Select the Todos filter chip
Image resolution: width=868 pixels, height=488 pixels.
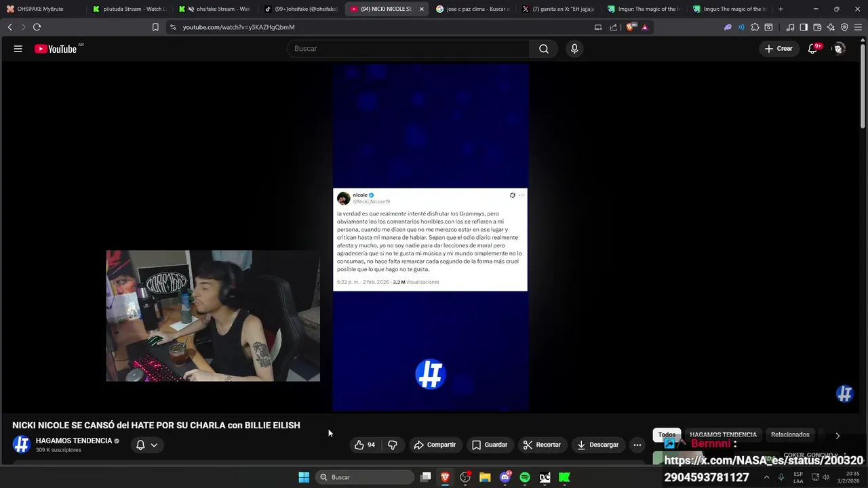(x=667, y=434)
